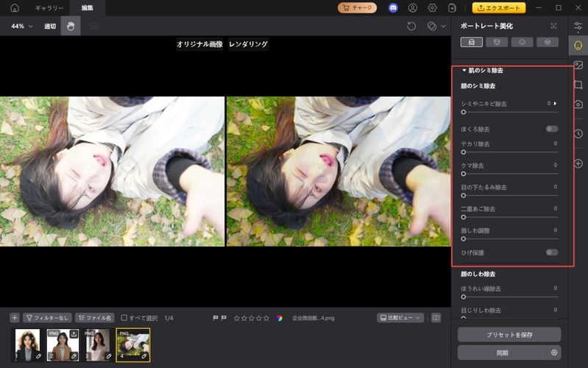Open the camera sidebar icon
This screenshot has height=368, width=588.
pos(578,104)
